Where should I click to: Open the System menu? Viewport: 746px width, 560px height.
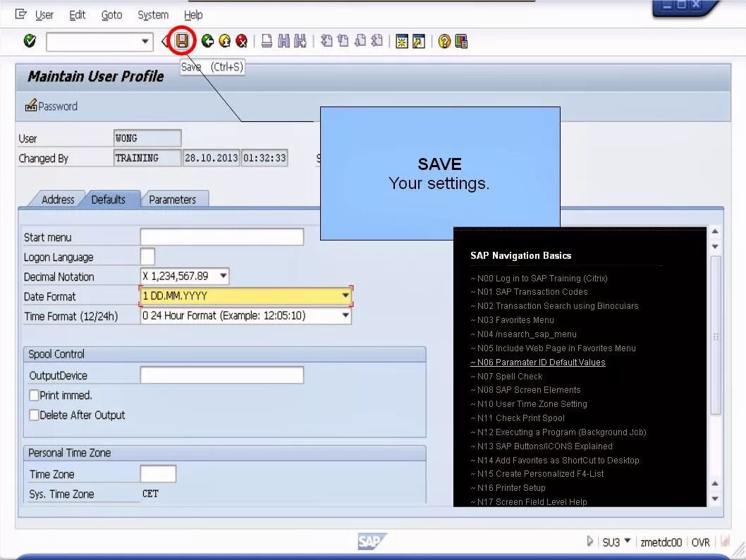tap(153, 15)
